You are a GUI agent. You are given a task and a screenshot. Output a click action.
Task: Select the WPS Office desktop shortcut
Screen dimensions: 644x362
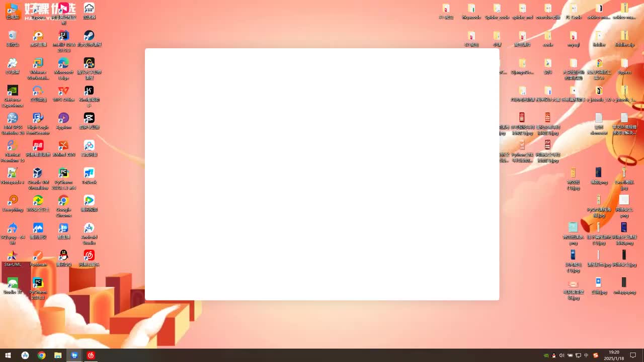63,94
